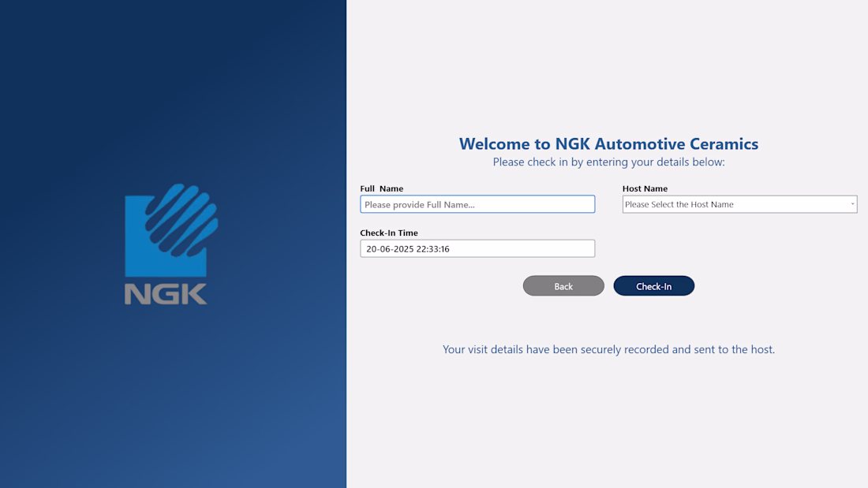Click the Check-In Time label
The width and height of the screenshot is (868, 488).
pos(389,233)
